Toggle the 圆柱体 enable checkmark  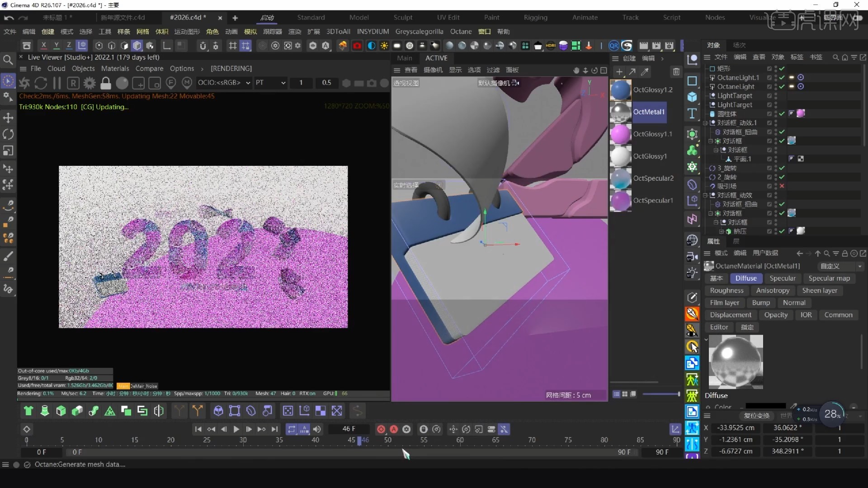(x=782, y=114)
